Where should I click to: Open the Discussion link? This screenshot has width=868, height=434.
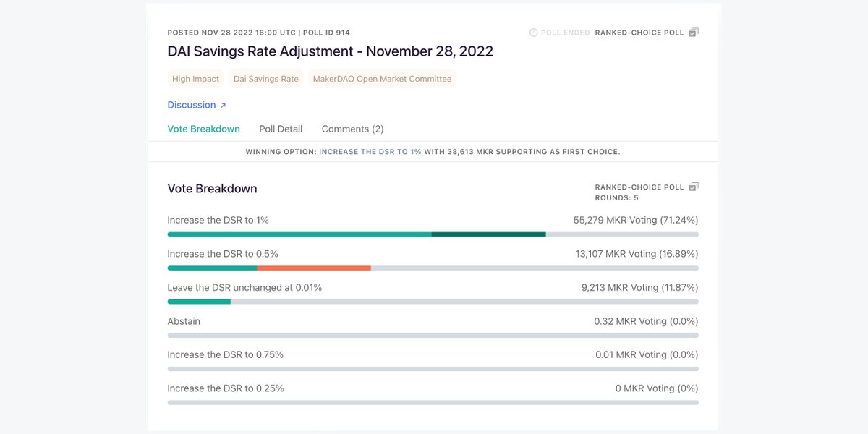click(192, 105)
